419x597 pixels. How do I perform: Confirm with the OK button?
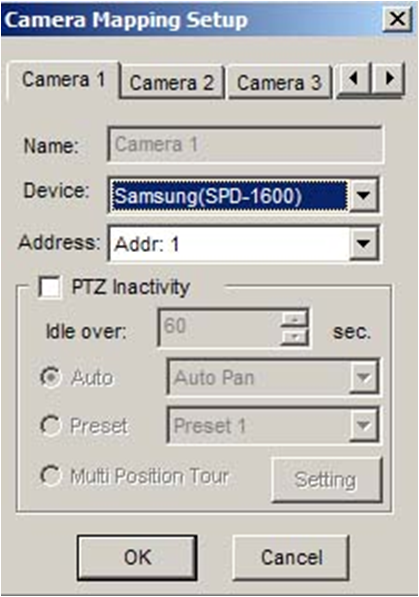137,557
